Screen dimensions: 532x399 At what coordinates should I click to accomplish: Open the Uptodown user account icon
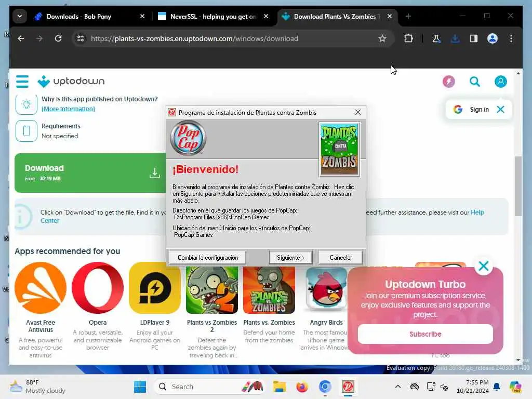[x=500, y=82]
